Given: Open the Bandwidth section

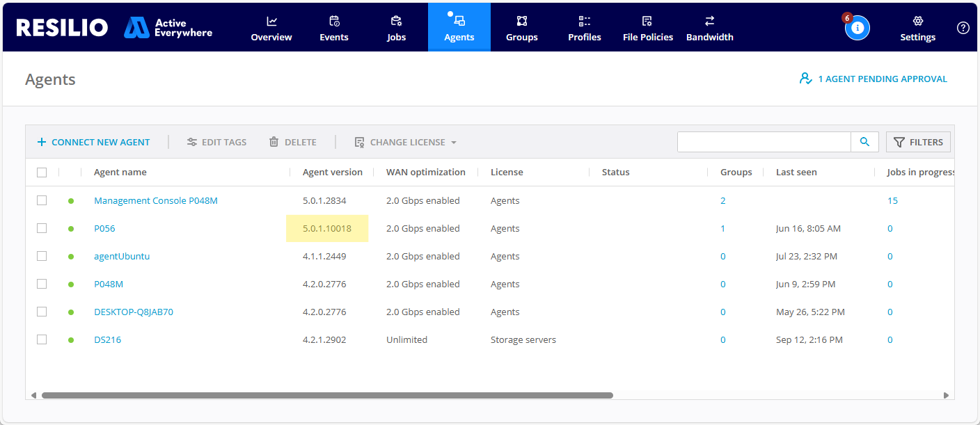Looking at the screenshot, I should [x=709, y=28].
